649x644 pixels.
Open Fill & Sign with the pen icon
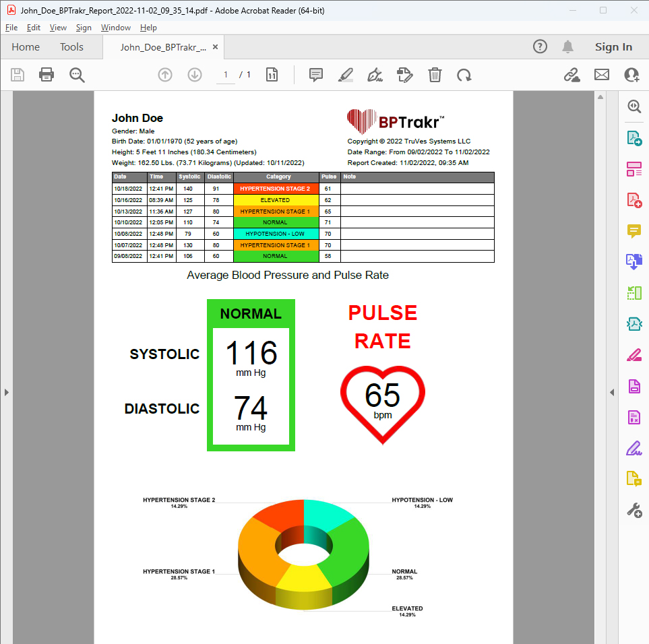pos(375,75)
